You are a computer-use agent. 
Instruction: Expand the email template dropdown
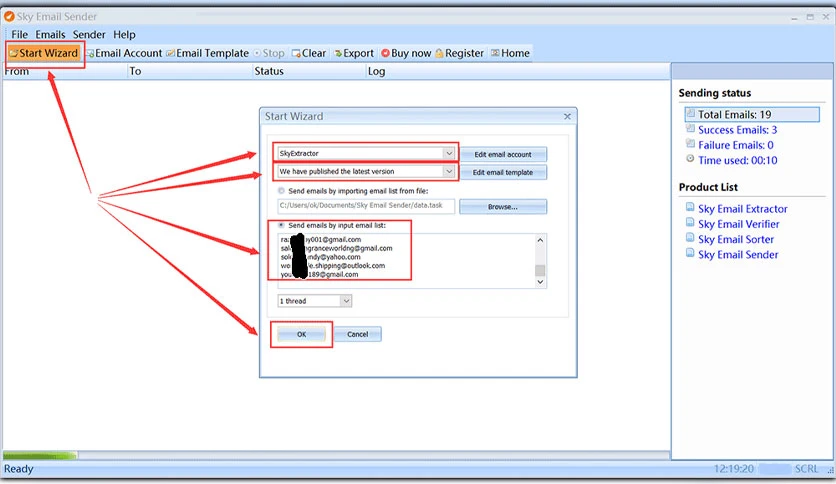[x=449, y=172]
